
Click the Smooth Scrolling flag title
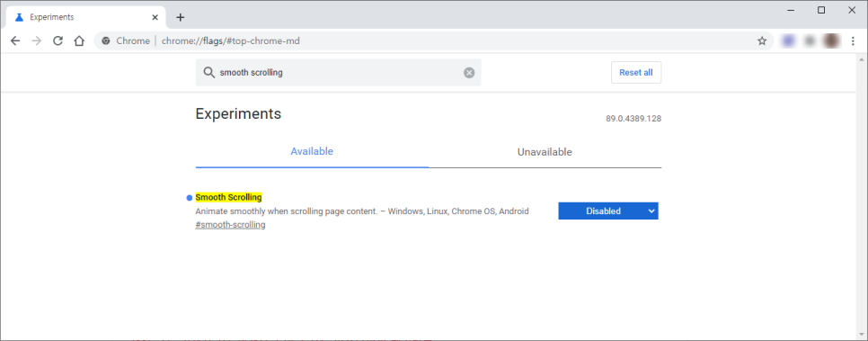228,197
